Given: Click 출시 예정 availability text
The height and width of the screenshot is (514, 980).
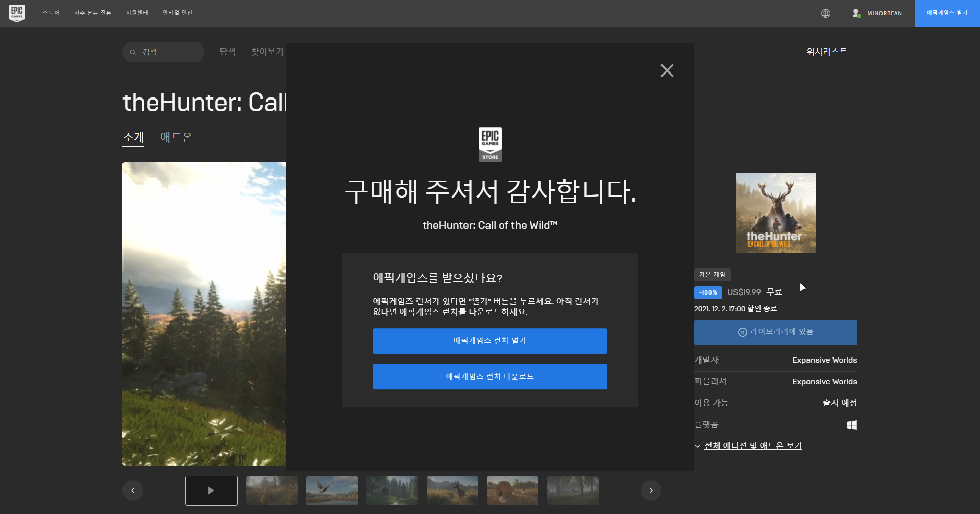Looking at the screenshot, I should click(x=840, y=403).
